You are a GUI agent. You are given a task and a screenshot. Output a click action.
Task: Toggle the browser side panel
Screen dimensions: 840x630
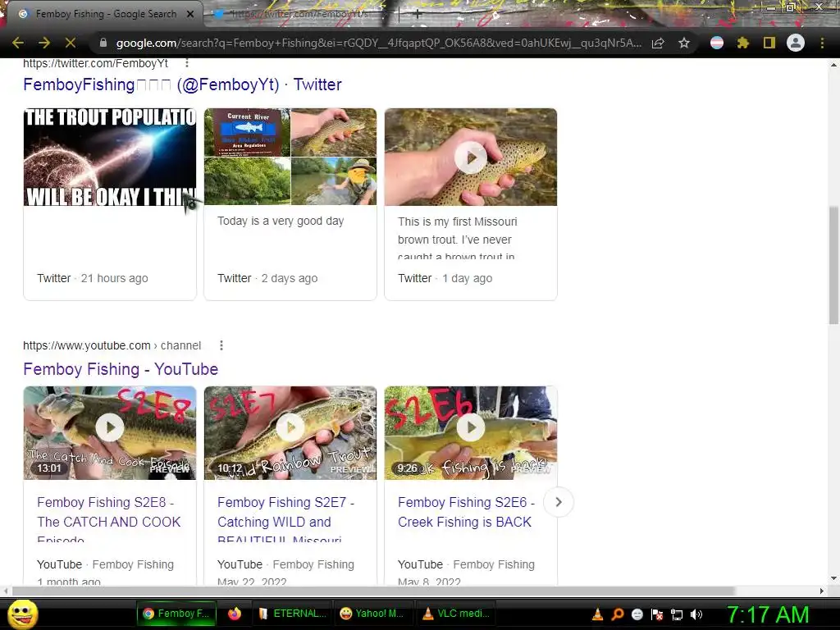click(x=769, y=43)
